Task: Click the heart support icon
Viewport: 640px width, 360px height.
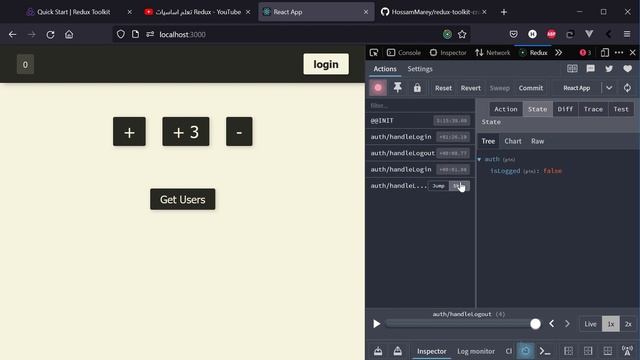Action: tap(627, 69)
